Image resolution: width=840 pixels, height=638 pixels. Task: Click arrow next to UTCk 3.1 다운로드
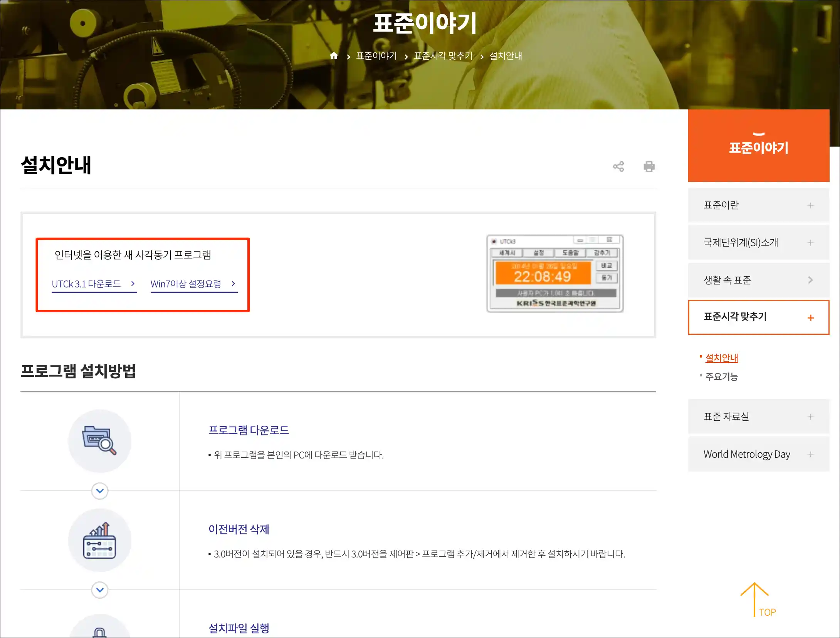[x=133, y=284]
